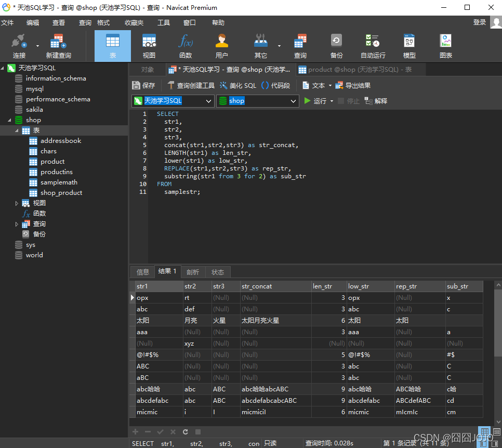
Task: Click the X icon to discard changes
Action: 173,432
